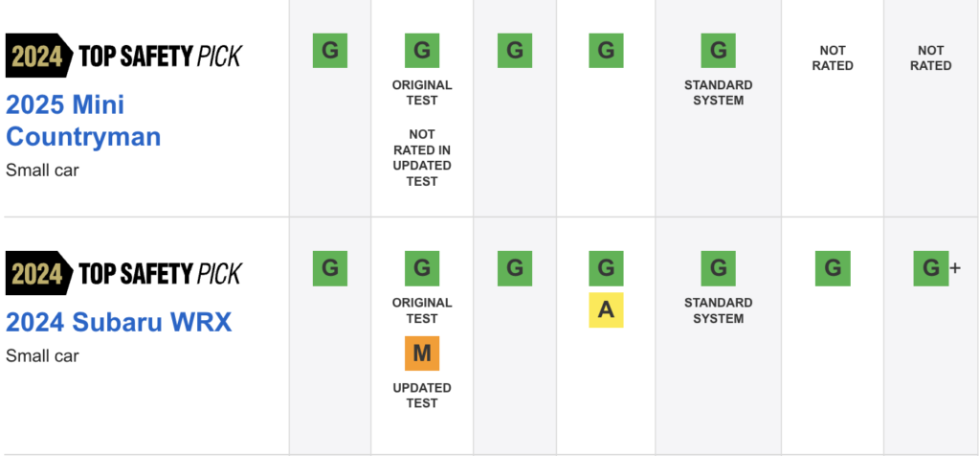This screenshot has width=980, height=456.
Task: Click Mini Countryman's standard system G rating
Action: (718, 51)
